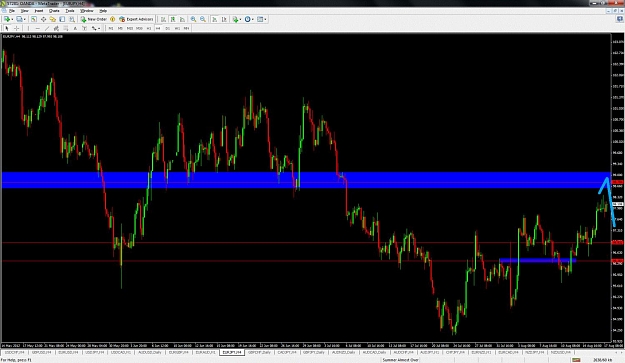Viewport: 625px width, 363px height.
Task: Select the Text Label tool
Action: pyautogui.click(x=85, y=28)
